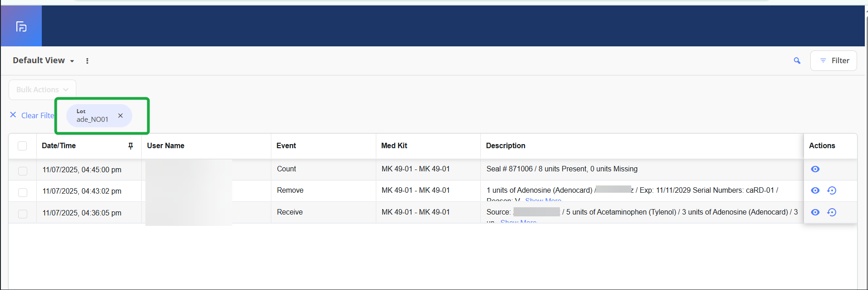Click the app logo icon in top-left
868x290 pixels.
point(21,27)
